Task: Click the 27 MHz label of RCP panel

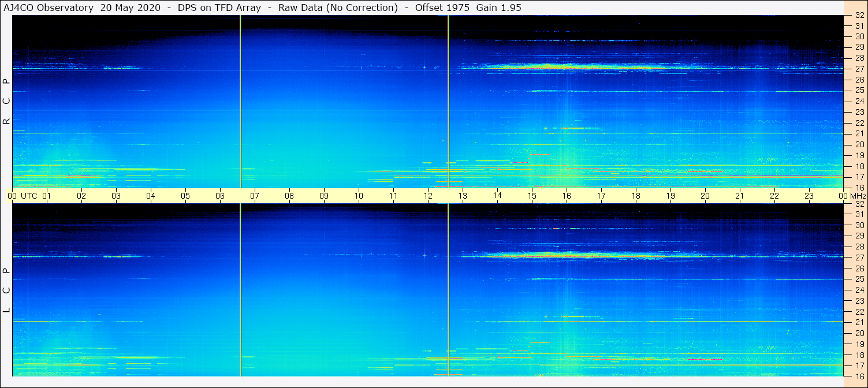Action: [x=859, y=69]
